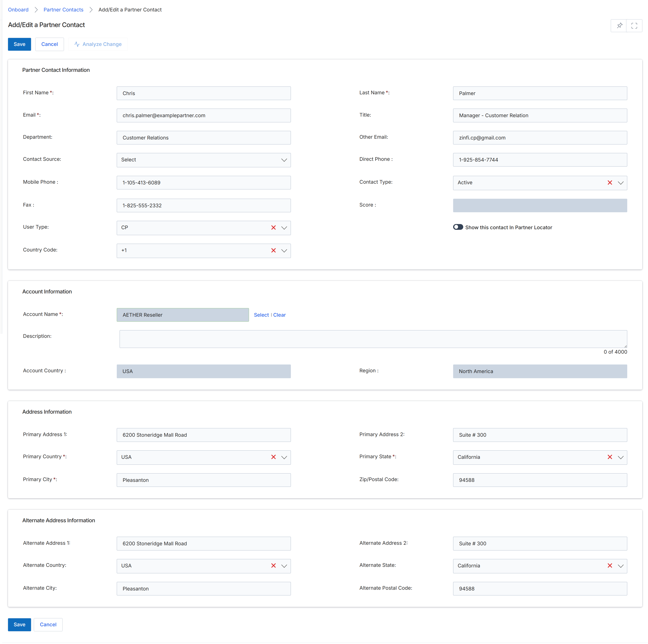Focus the First Name field
Viewport: 648px width, 644px height.
pyautogui.click(x=204, y=93)
